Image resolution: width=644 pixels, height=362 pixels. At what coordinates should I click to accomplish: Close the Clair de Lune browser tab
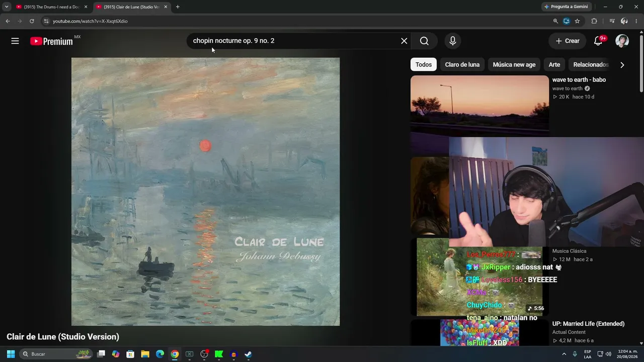click(x=166, y=7)
